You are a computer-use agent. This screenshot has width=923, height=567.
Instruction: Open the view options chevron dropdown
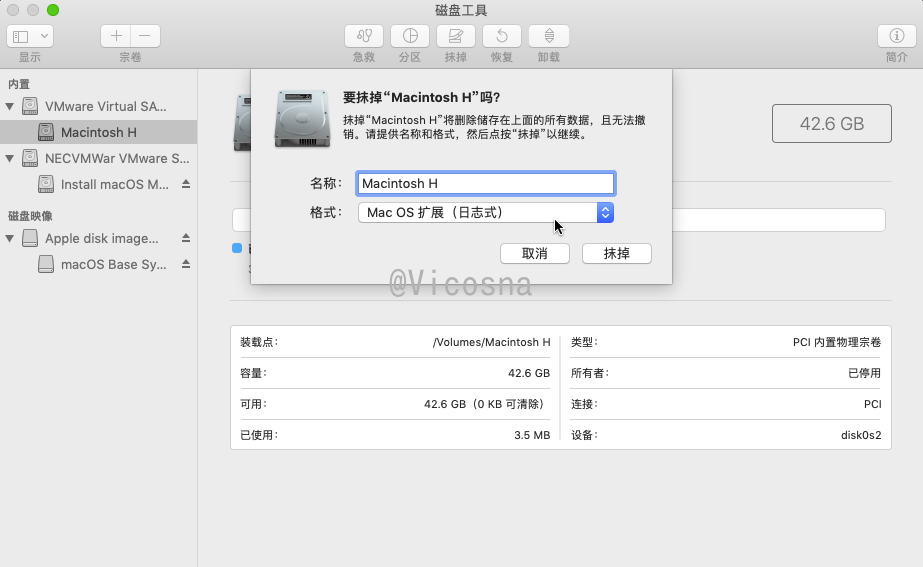tap(44, 37)
